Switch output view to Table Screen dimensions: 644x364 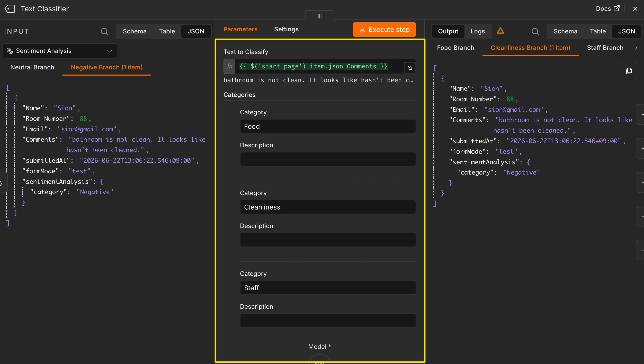598,31
